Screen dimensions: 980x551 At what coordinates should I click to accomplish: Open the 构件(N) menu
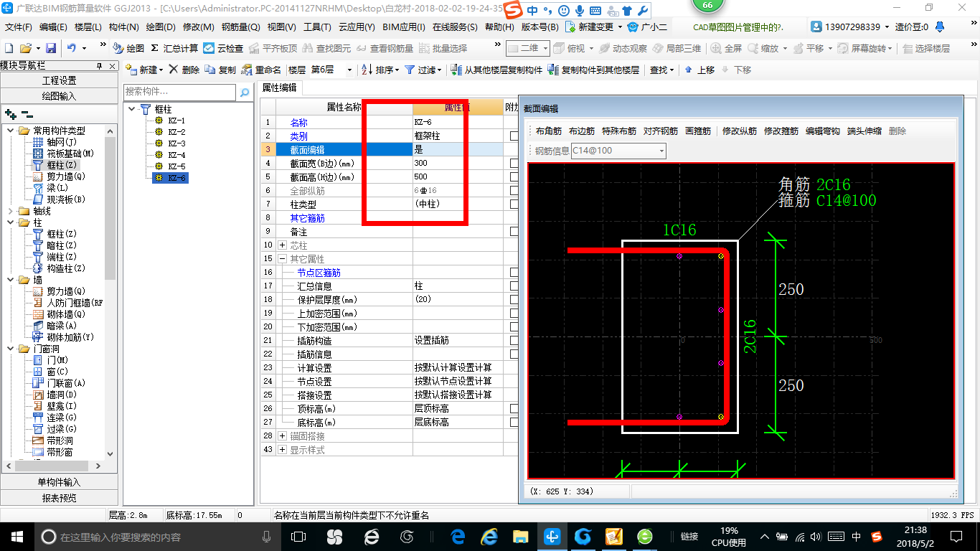(x=123, y=27)
